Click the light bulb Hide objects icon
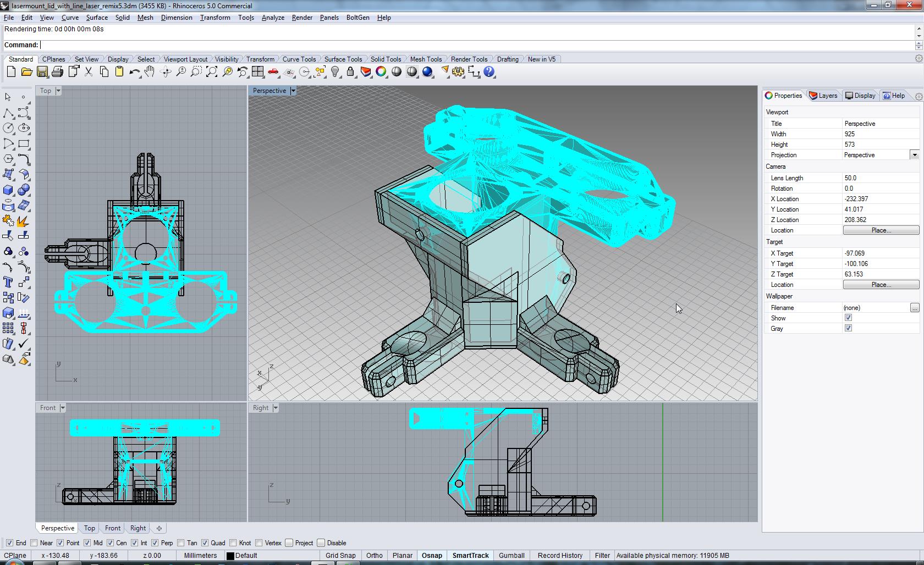This screenshot has height=565, width=924. click(335, 72)
